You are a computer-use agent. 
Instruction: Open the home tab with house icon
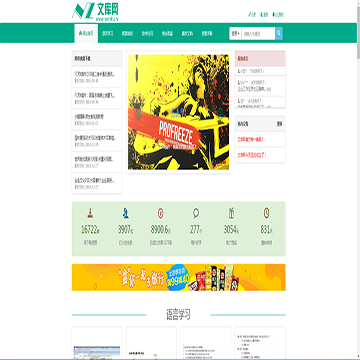coord(86,33)
